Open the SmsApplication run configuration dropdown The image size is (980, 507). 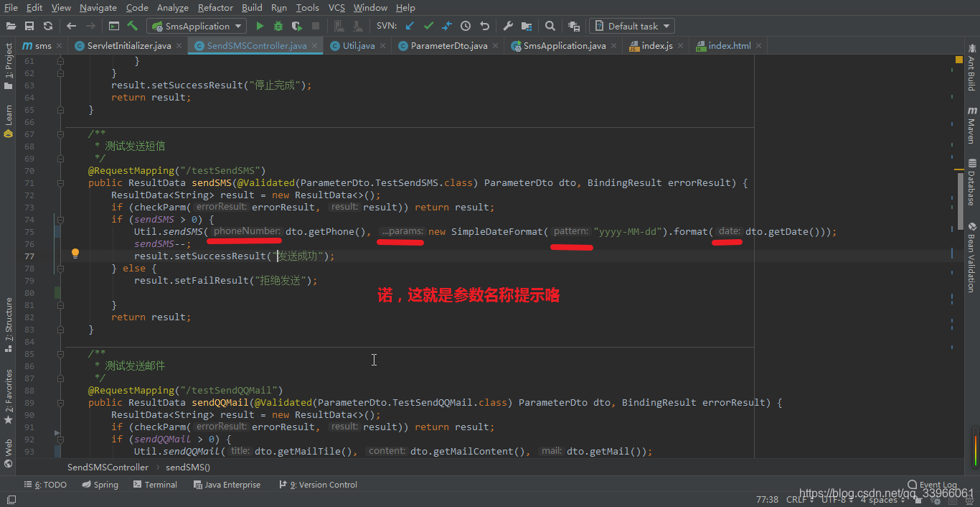point(197,26)
